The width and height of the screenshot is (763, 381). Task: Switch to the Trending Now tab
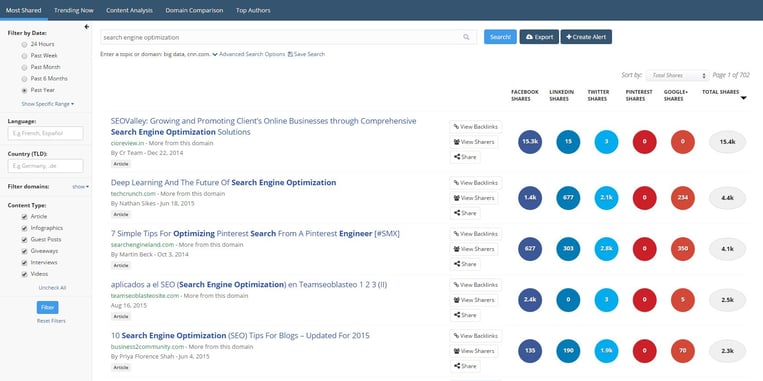point(74,10)
